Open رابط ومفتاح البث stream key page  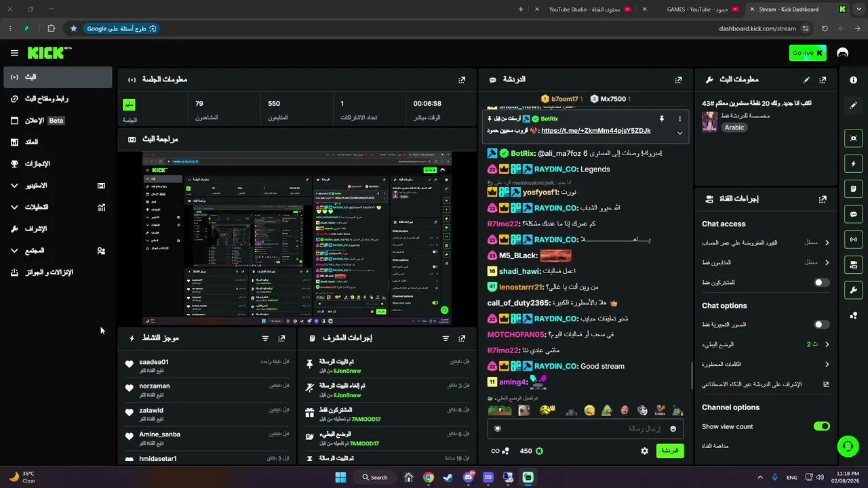58,99
